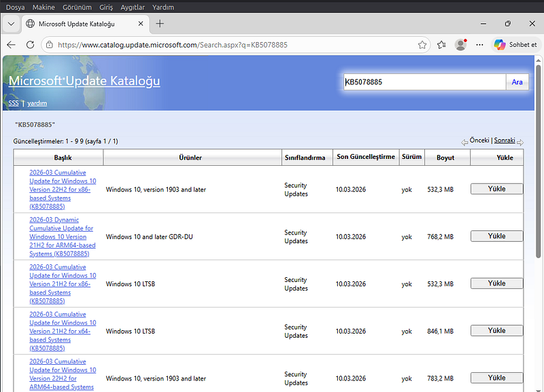
Task: Click the page vertical scrollbar thumb
Action: tap(538, 161)
